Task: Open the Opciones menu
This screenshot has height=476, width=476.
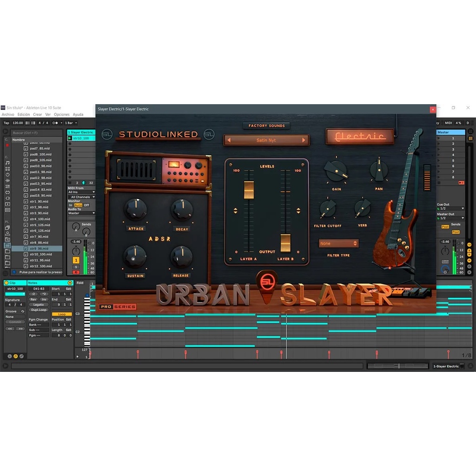Action: tap(62, 114)
